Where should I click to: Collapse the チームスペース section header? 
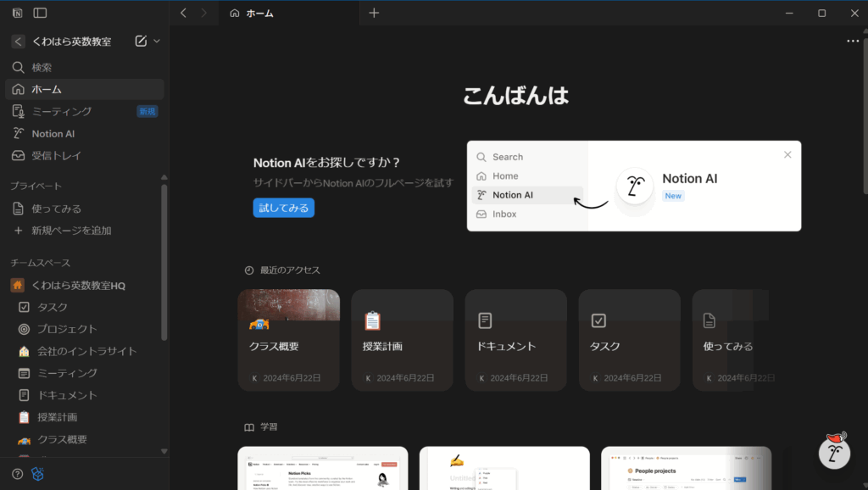[41, 263]
